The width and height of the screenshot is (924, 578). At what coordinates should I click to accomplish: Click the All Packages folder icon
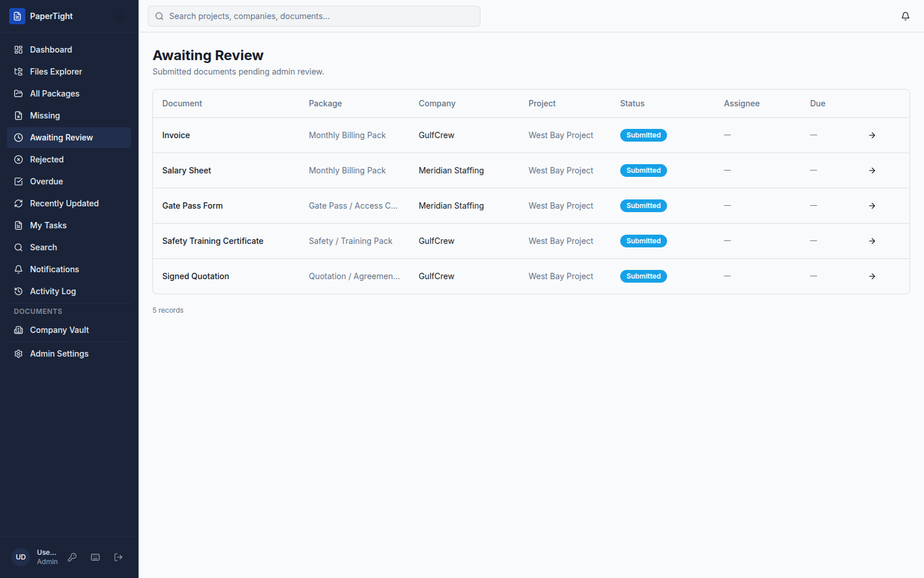click(x=18, y=94)
